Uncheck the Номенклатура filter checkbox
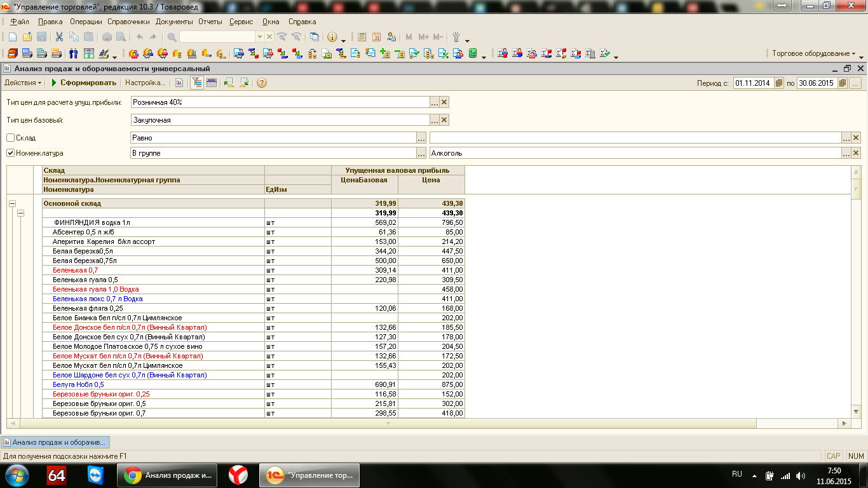The height and width of the screenshot is (488, 868). 10,152
